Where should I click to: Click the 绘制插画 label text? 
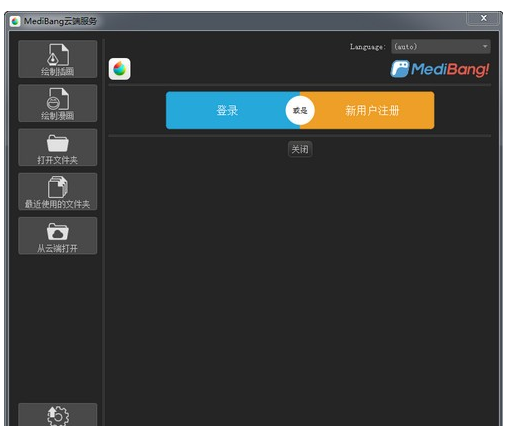tap(58, 71)
